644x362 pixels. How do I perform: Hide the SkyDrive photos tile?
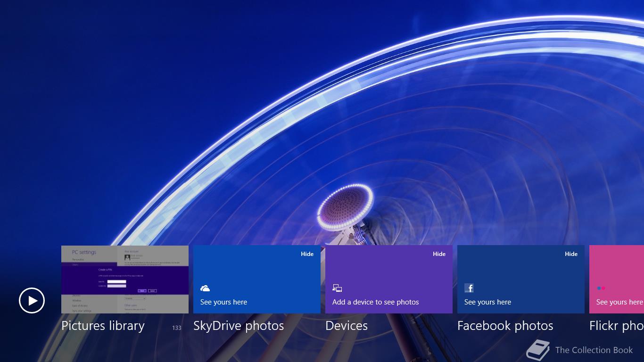tap(307, 254)
